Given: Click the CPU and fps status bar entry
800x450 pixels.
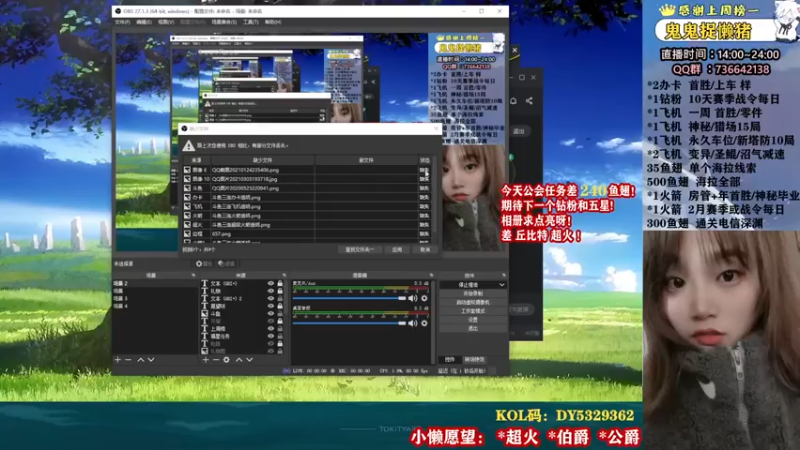Looking at the screenshot, I should click(404, 371).
